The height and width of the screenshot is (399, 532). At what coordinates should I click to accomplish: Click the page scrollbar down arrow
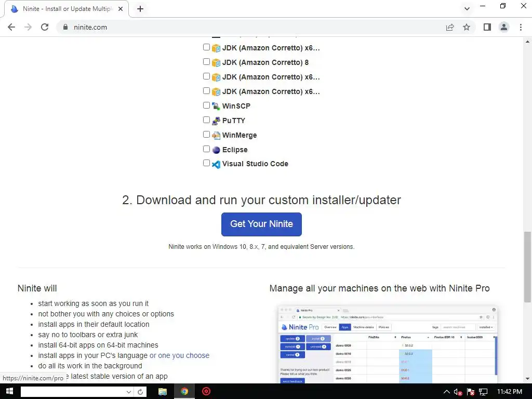pos(527,379)
